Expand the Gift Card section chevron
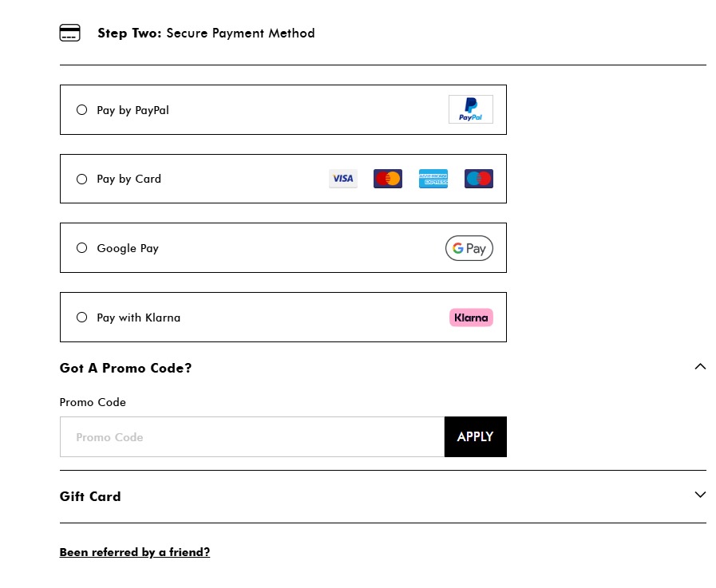The width and height of the screenshot is (716, 588). (x=700, y=495)
